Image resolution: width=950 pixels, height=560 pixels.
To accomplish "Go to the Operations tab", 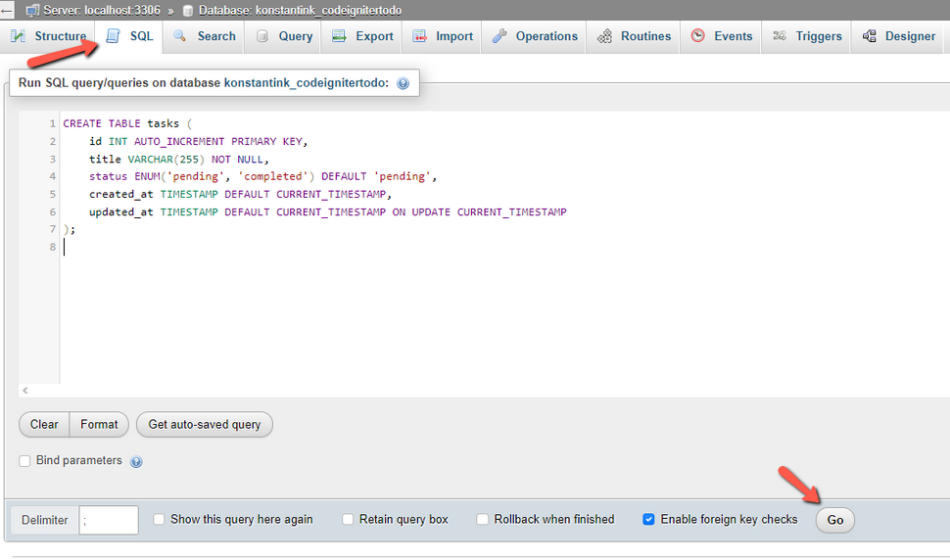I will pyautogui.click(x=534, y=36).
